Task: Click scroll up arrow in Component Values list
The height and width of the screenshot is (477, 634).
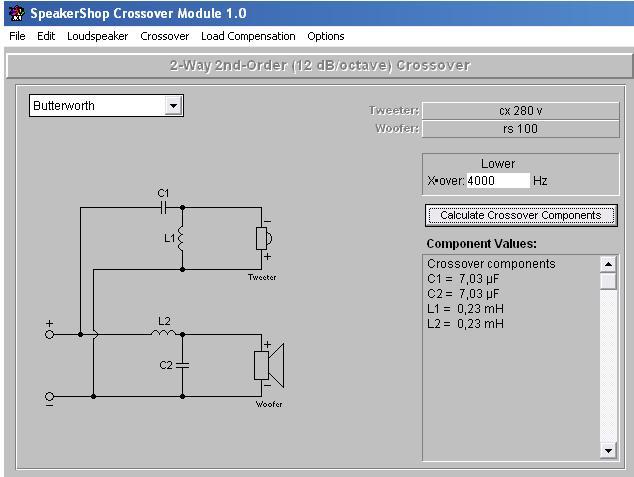Action: (608, 265)
